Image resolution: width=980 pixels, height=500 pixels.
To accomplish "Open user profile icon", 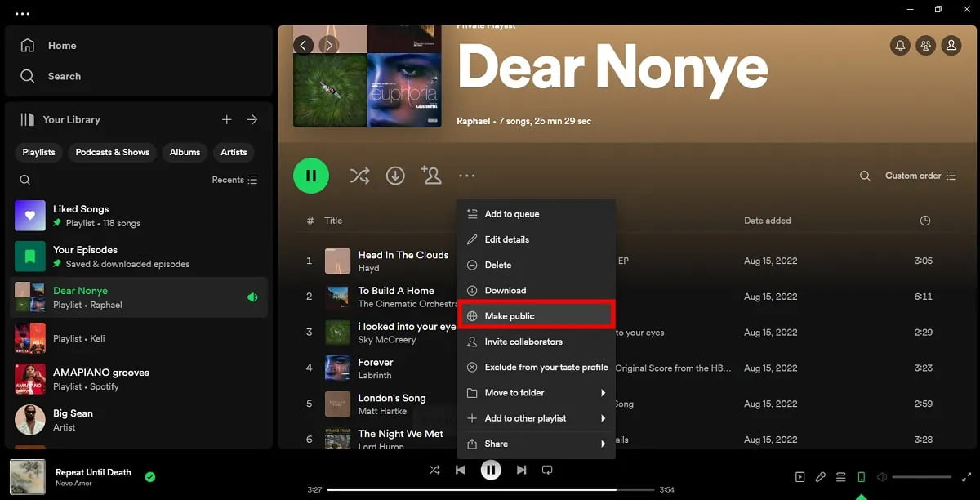I will (951, 46).
